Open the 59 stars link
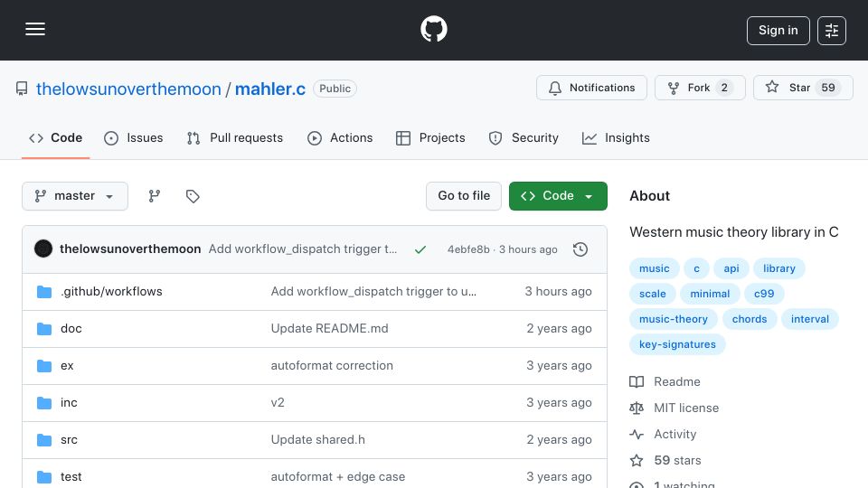The image size is (868, 488). coord(665,460)
